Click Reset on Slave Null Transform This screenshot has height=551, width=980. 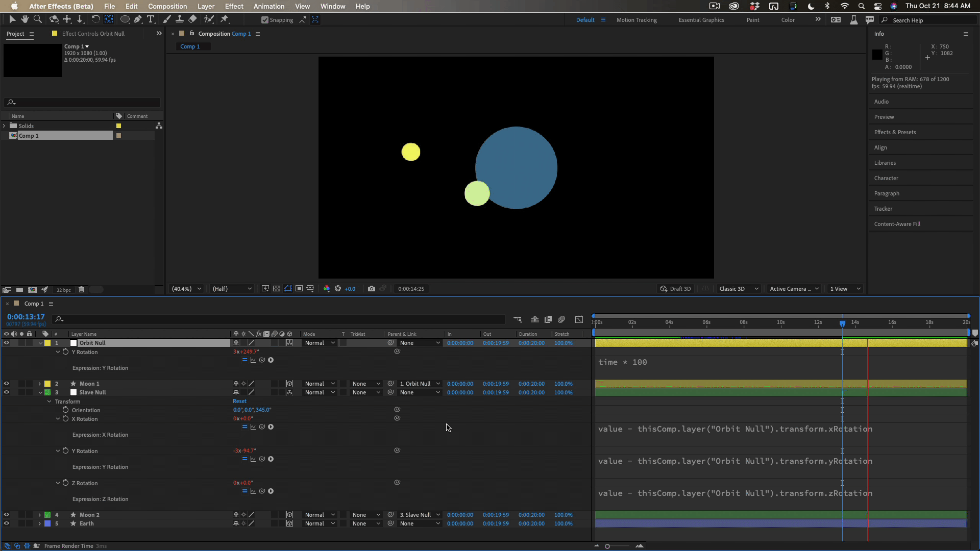[239, 401]
